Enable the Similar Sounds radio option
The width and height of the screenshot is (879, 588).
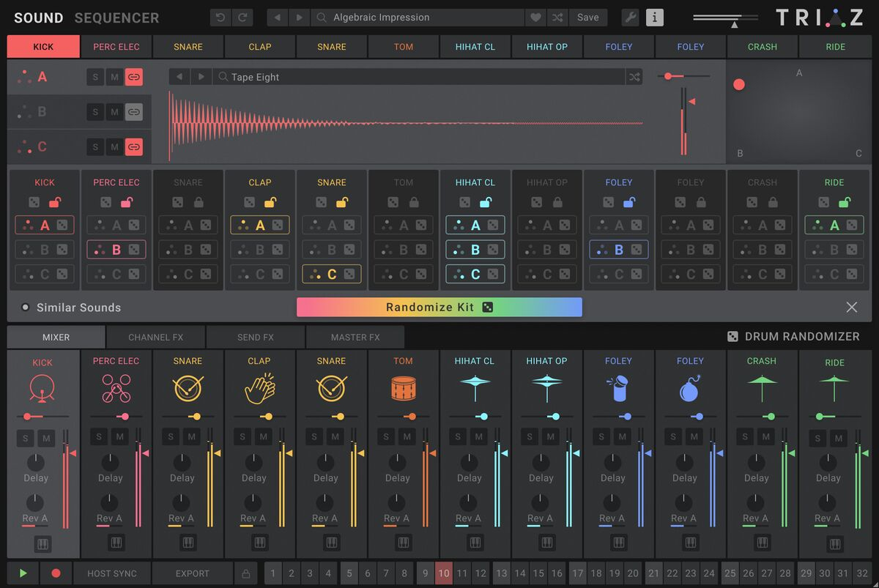point(26,308)
